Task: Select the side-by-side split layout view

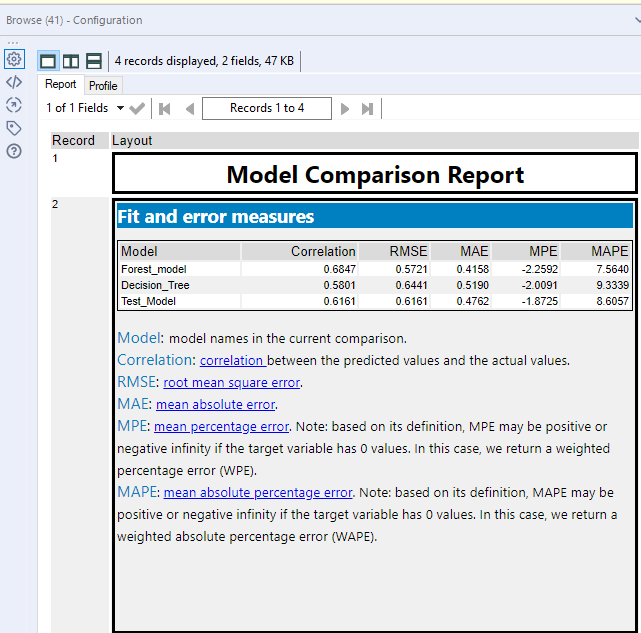Action: 71,61
